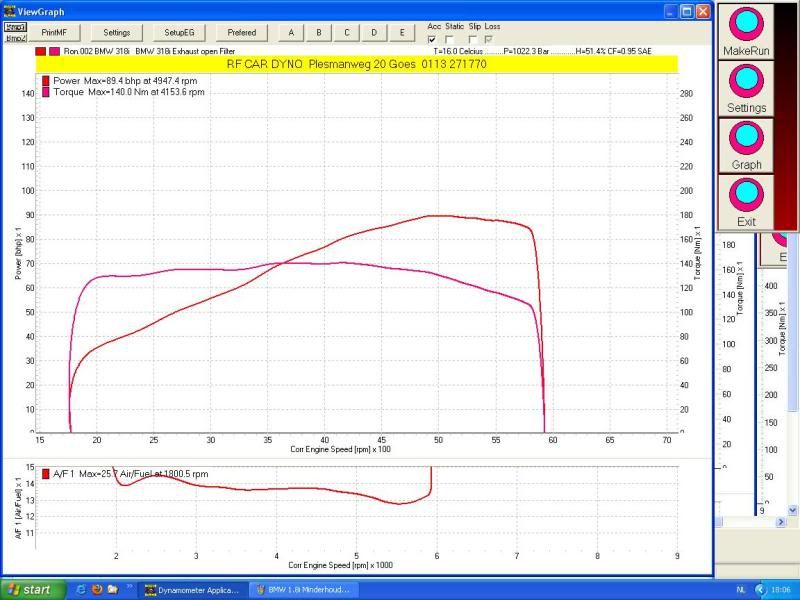Open the folder quick launch icon
800x600 pixels.
(x=113, y=590)
